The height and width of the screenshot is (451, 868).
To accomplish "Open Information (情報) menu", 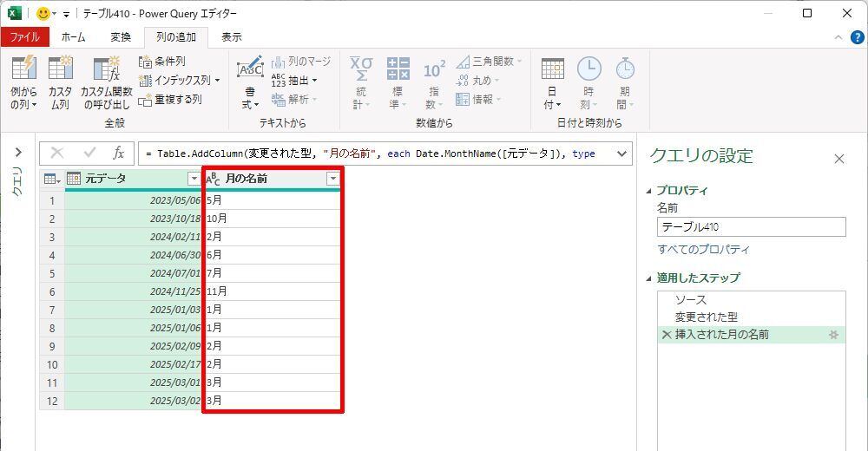I will [478, 100].
